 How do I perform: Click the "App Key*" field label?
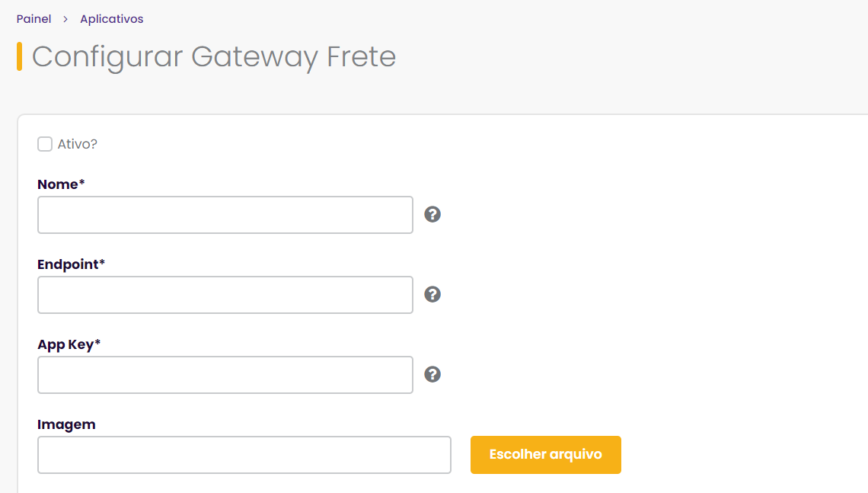[69, 344]
